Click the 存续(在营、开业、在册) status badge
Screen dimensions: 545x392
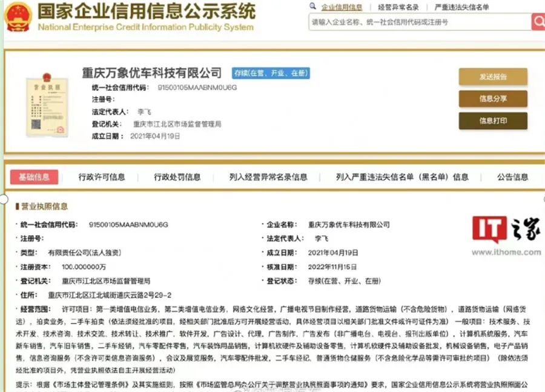[271, 73]
